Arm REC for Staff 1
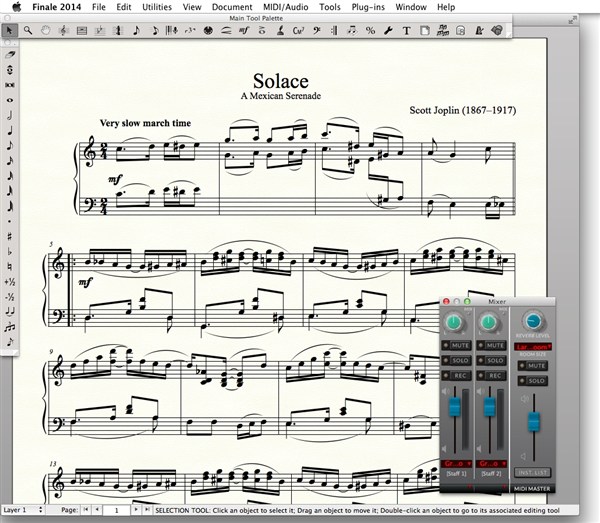Screen dimensions: 600x523 [x=456, y=376]
